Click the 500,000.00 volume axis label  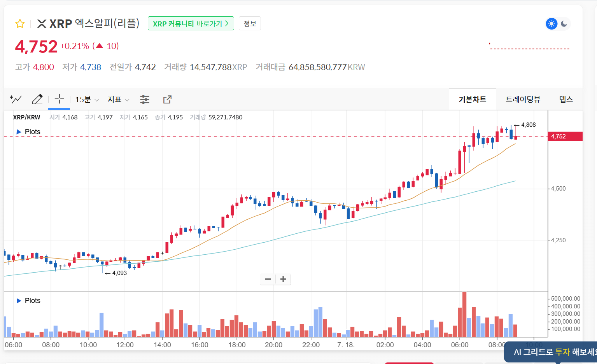566,299
